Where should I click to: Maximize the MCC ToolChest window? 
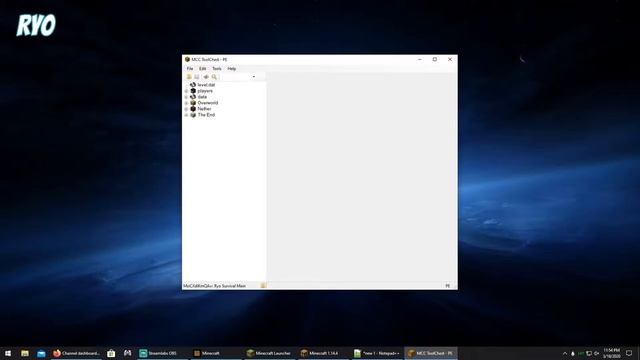pyautogui.click(x=435, y=60)
